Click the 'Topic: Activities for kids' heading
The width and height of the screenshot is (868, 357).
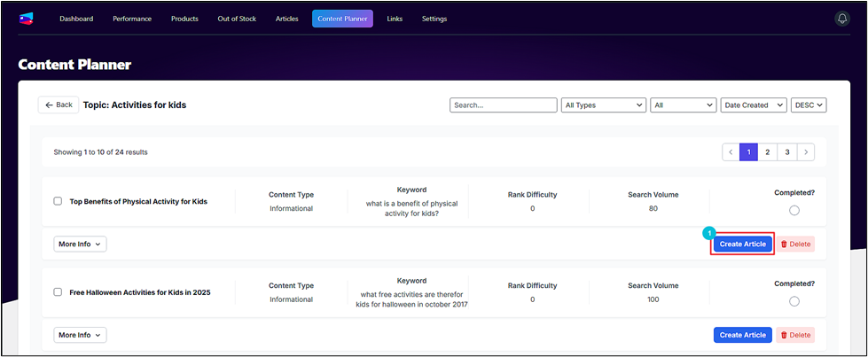(x=135, y=105)
